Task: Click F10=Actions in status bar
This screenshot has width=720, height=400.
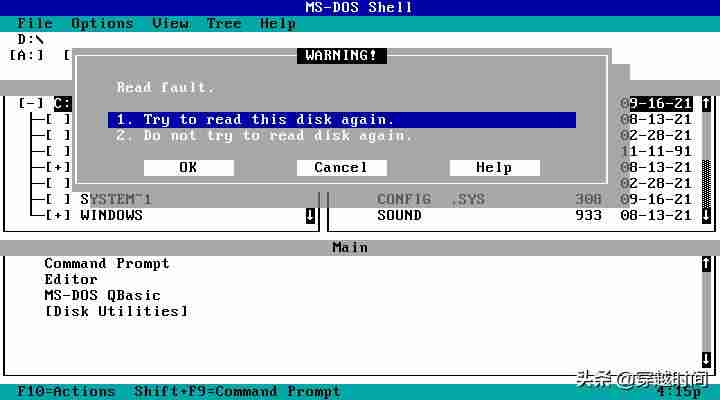Action: click(66, 392)
